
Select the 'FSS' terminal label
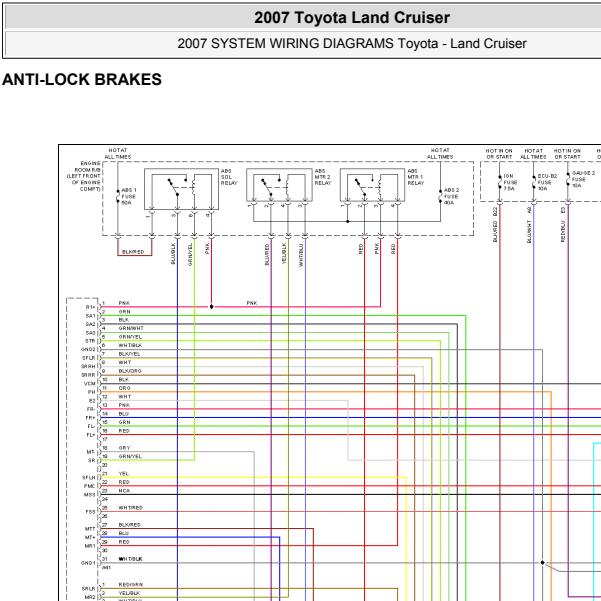tap(90, 512)
